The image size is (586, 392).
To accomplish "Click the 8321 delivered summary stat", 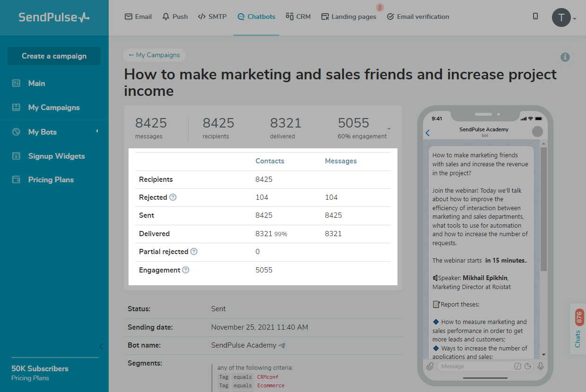I will click(285, 128).
